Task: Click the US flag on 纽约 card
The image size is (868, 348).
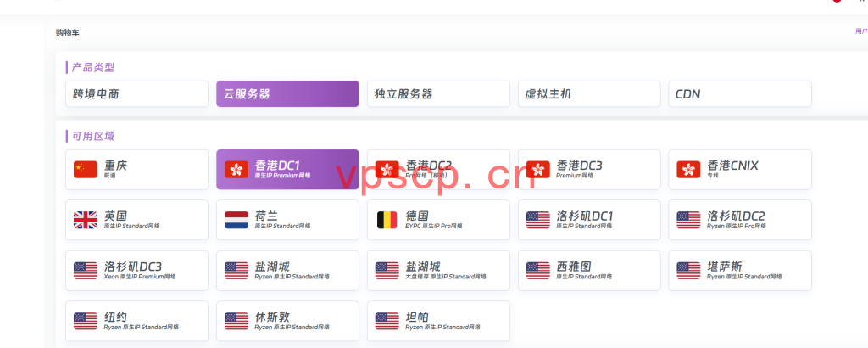Action: 86,321
